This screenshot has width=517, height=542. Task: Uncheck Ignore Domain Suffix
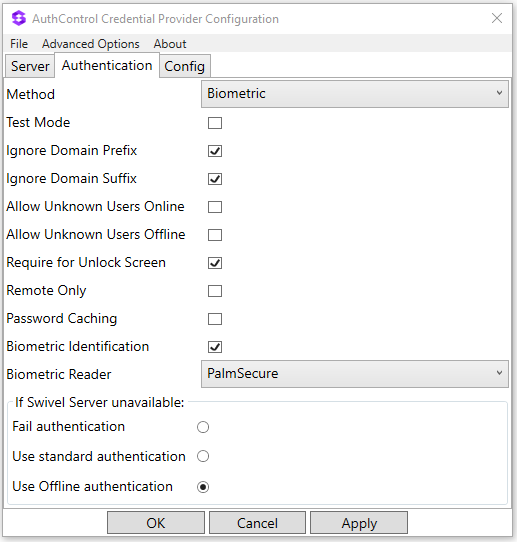pos(215,179)
